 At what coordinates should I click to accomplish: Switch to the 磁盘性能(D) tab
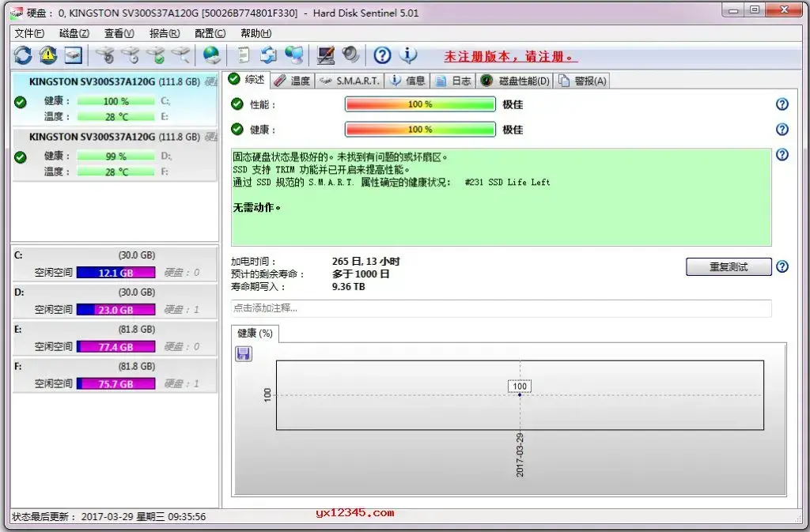tap(515, 81)
